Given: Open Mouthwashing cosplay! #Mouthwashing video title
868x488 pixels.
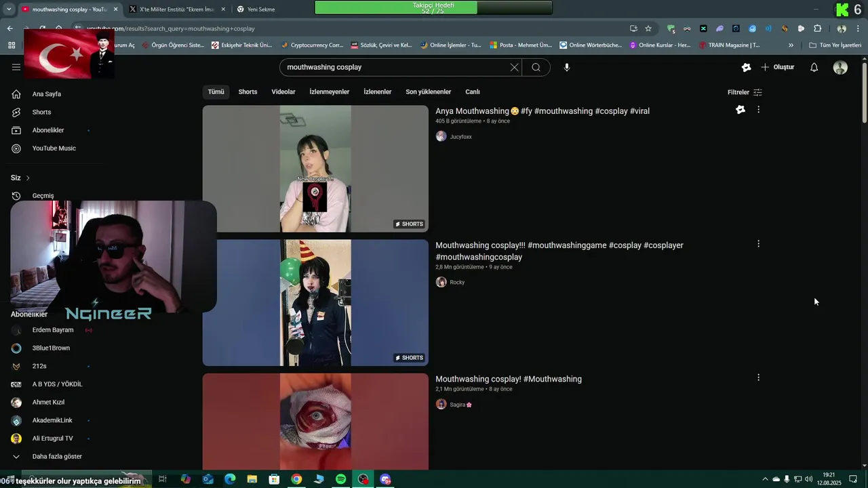Looking at the screenshot, I should click(509, 379).
